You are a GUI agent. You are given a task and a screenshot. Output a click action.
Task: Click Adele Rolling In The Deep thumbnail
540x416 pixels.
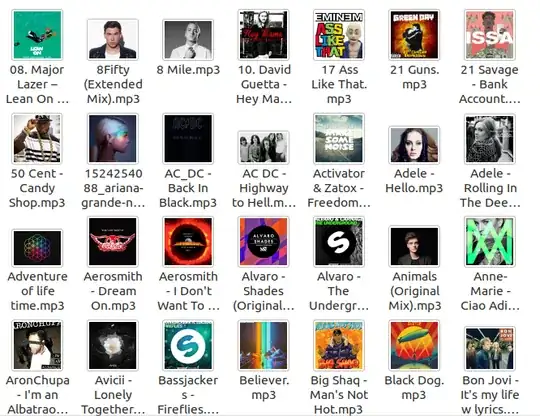pyautogui.click(x=490, y=138)
